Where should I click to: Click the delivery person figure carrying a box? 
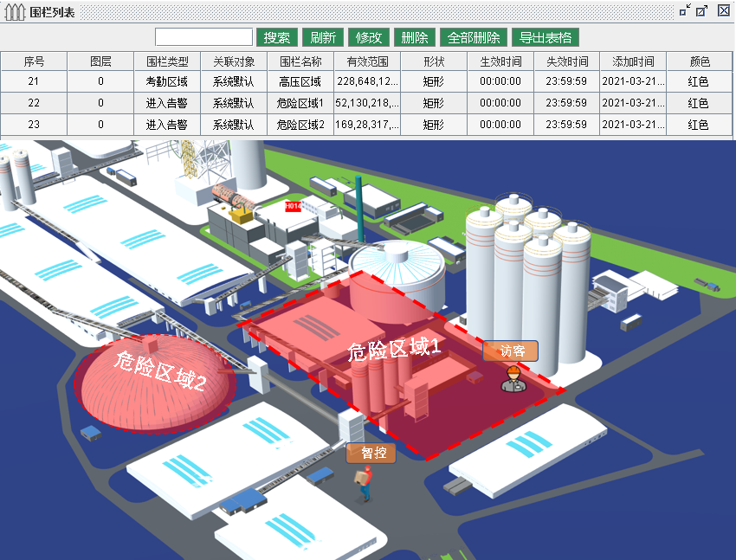[x=364, y=483]
